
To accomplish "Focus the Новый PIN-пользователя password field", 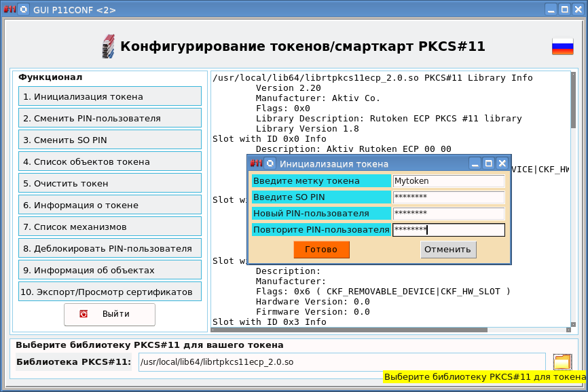I will point(449,214).
